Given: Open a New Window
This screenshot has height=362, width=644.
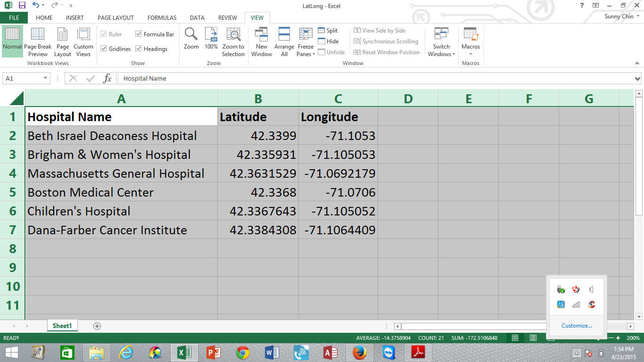Looking at the screenshot, I should (262, 41).
